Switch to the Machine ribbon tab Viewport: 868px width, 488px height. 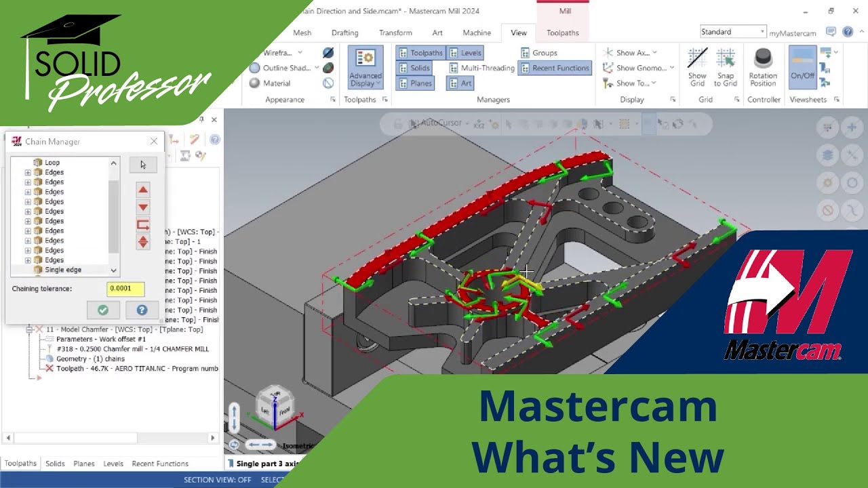point(477,33)
